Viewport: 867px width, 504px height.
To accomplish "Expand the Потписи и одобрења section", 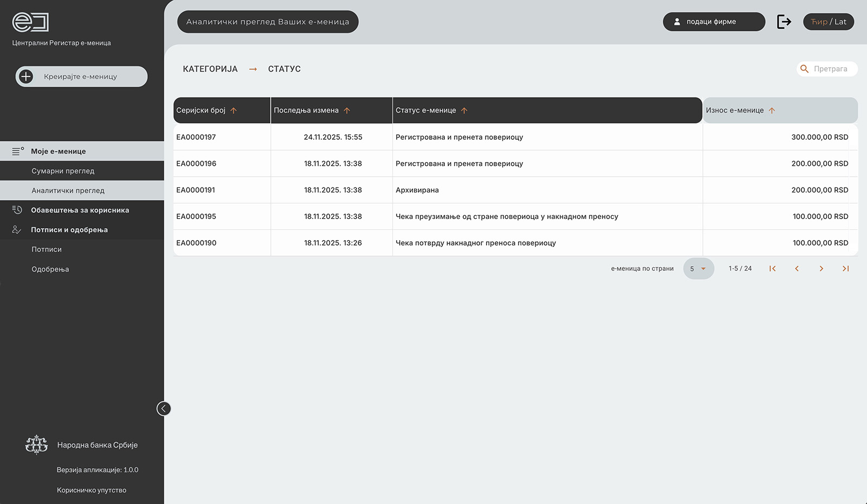I will pos(69,230).
